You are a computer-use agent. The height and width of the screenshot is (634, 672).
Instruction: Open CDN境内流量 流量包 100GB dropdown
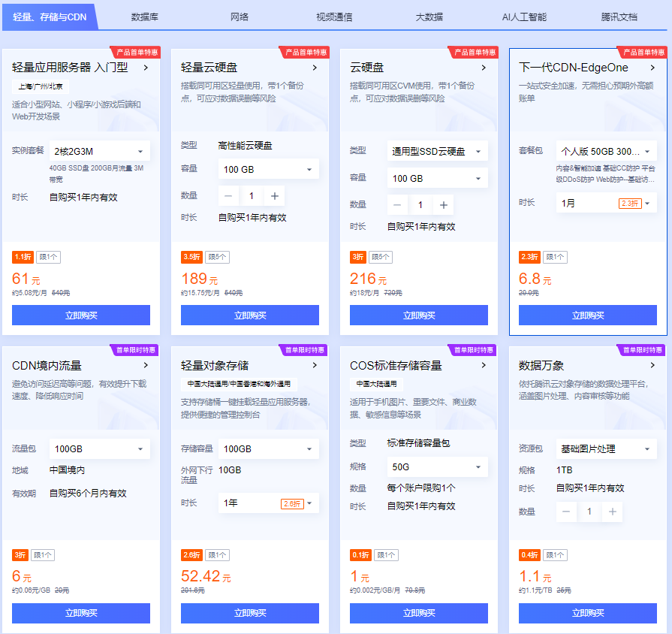click(x=100, y=448)
